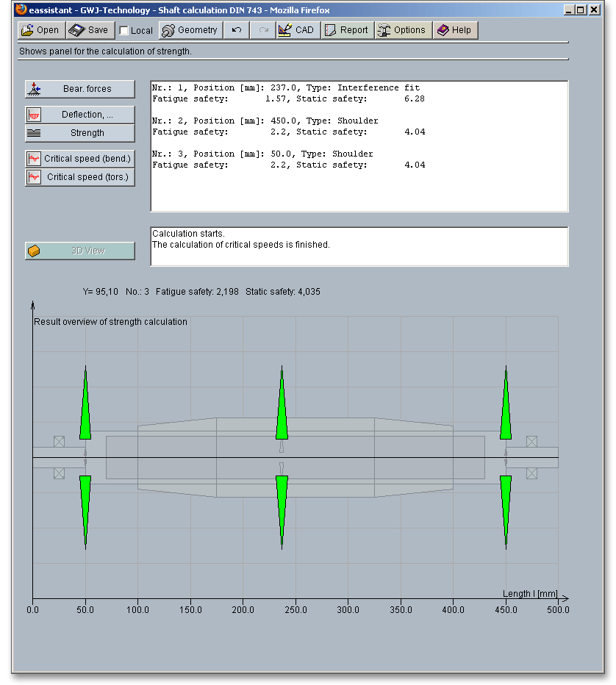Image resolution: width=616 pixels, height=685 pixels.
Task: Open the Options dialog
Action: (402, 30)
